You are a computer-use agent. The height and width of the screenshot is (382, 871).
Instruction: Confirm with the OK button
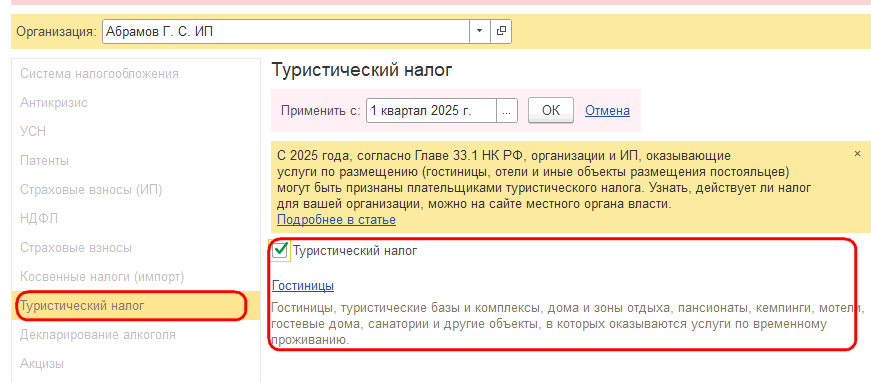[x=550, y=110]
